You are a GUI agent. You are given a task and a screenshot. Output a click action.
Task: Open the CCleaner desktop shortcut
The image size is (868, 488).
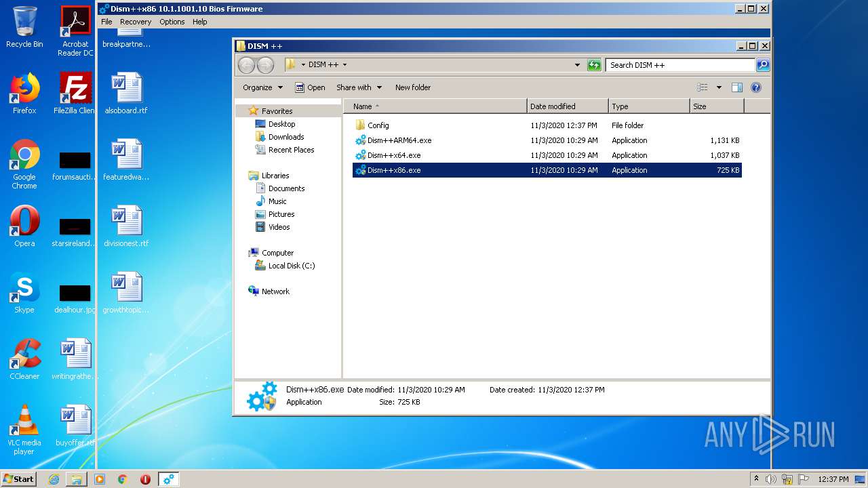pos(24,359)
